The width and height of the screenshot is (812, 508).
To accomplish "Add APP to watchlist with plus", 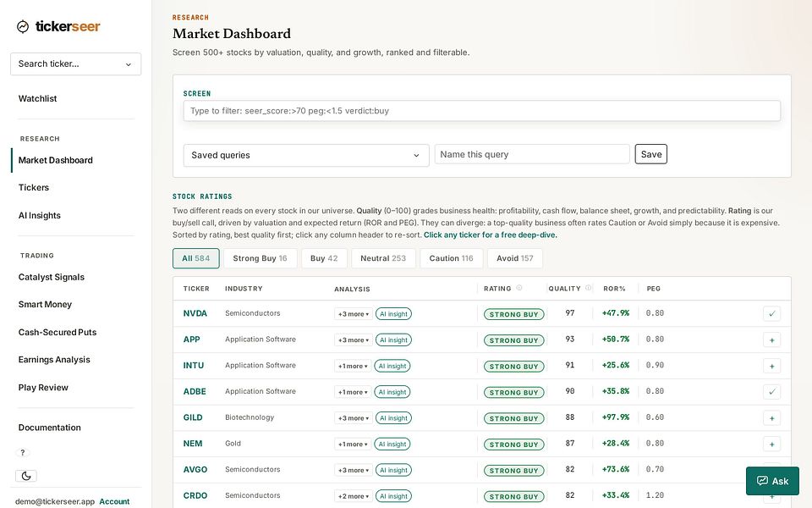I will tap(771, 340).
